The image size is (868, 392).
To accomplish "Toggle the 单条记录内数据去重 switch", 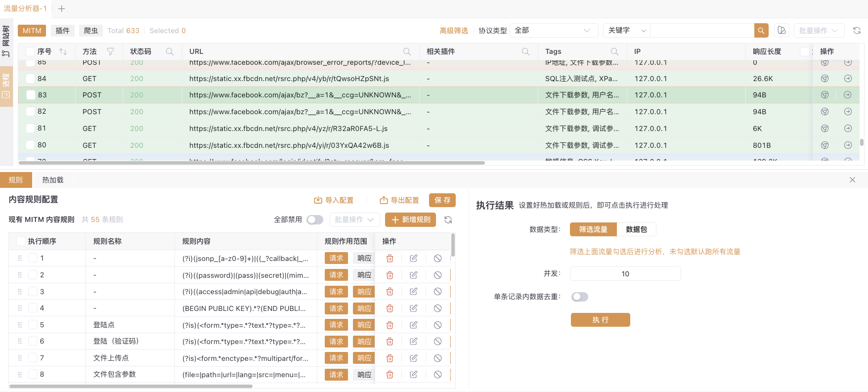I will click(580, 297).
